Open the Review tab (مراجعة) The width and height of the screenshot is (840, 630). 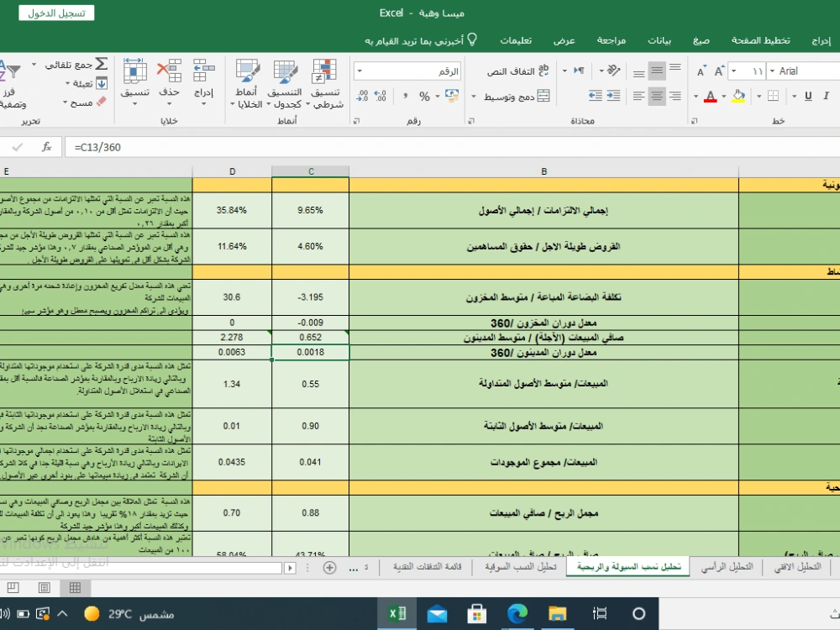click(x=612, y=40)
